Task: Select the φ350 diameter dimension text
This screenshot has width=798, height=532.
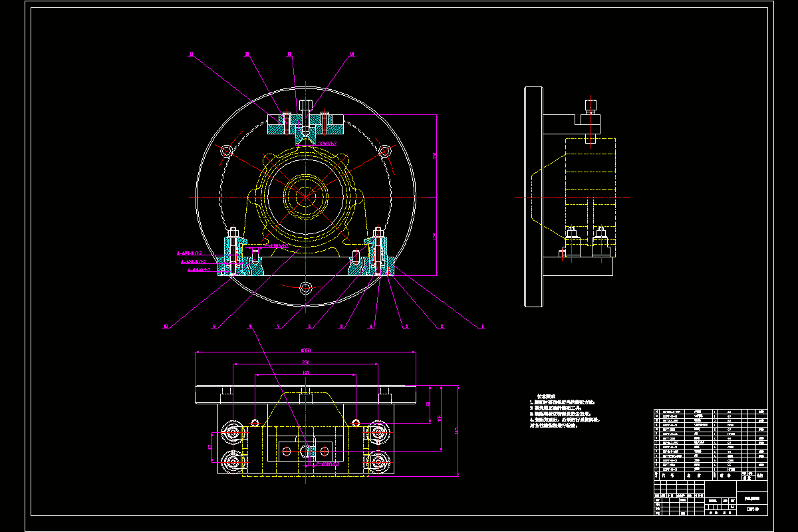Action: [x=306, y=349]
